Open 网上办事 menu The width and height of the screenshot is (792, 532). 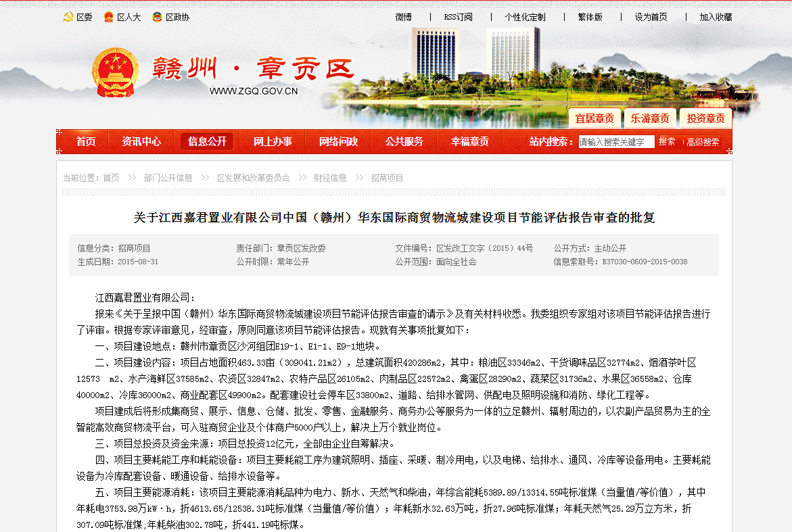[x=273, y=141]
